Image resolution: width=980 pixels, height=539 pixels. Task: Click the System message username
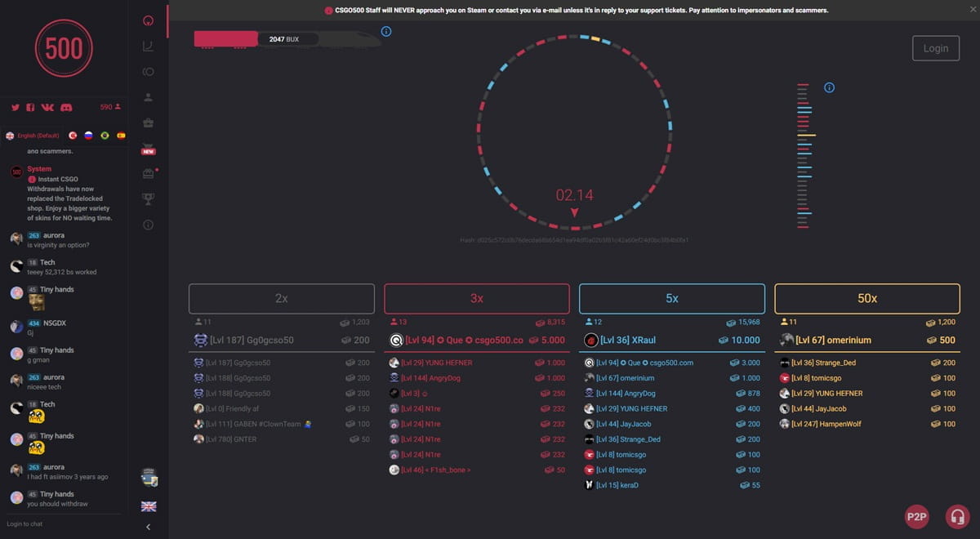(x=39, y=169)
